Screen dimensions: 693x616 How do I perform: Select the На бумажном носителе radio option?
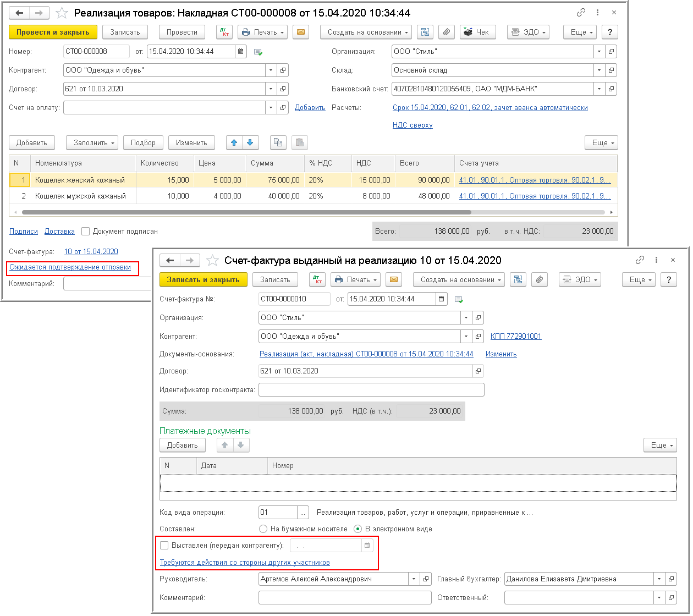point(263,529)
